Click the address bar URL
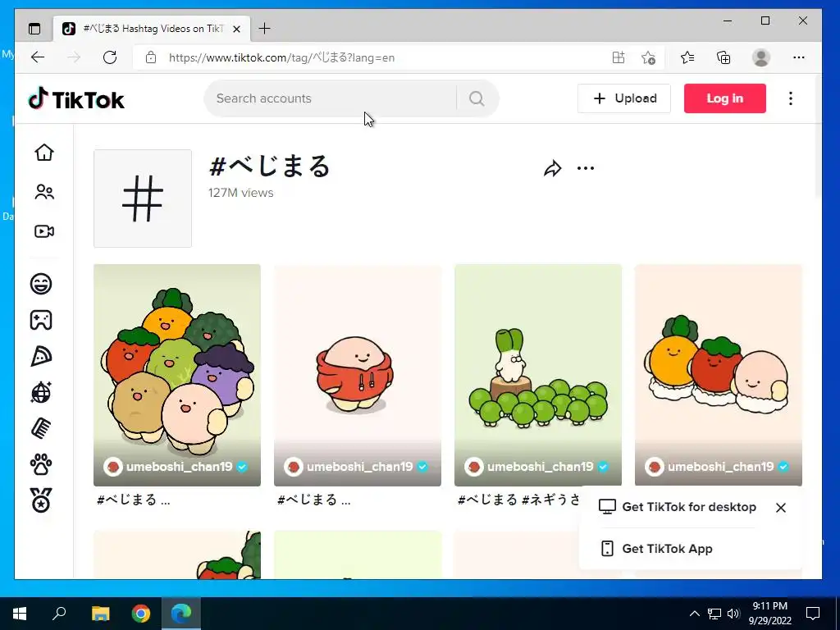 point(282,57)
